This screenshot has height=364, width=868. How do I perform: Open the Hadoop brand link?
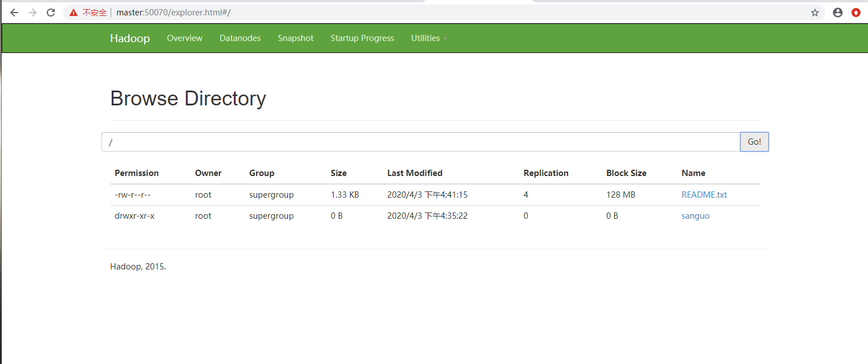tap(130, 38)
